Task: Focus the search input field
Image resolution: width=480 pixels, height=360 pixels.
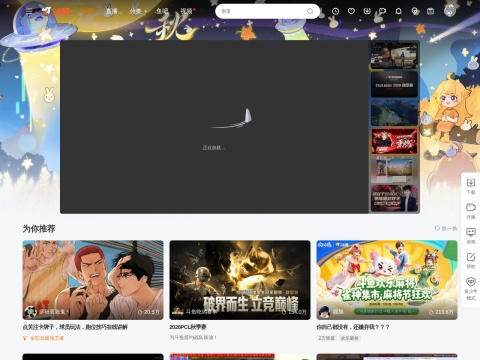Action: click(x=263, y=11)
